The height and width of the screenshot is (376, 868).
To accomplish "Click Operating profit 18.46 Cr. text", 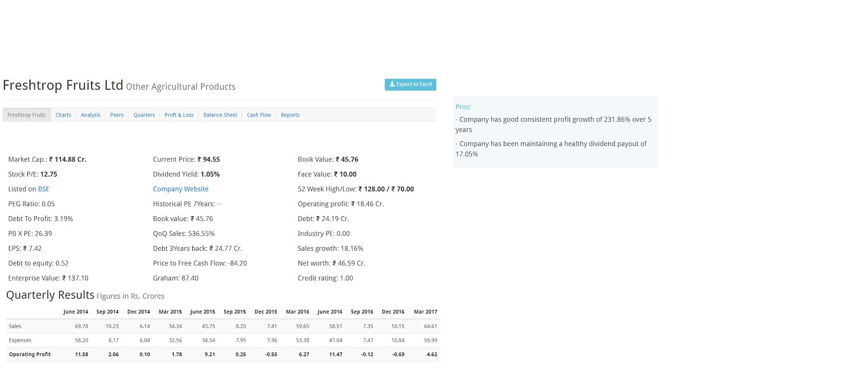I will pos(341,204).
